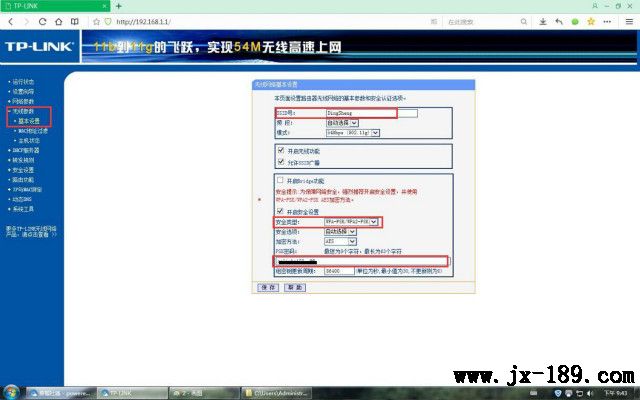Toggle 开启无线功能 checkbox
Image resolution: width=640 pixels, height=400 pixels.
coord(281,150)
